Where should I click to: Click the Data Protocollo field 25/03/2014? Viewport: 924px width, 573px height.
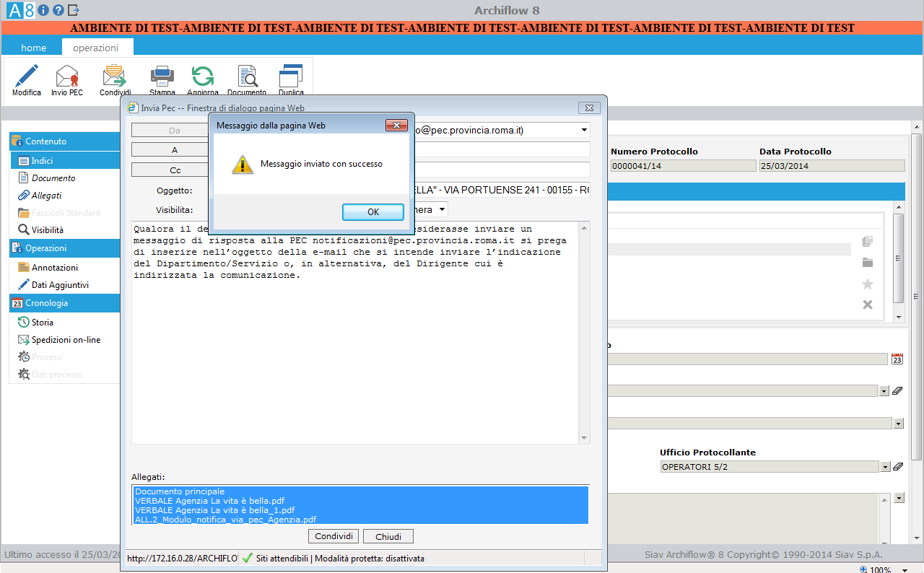[x=832, y=165]
